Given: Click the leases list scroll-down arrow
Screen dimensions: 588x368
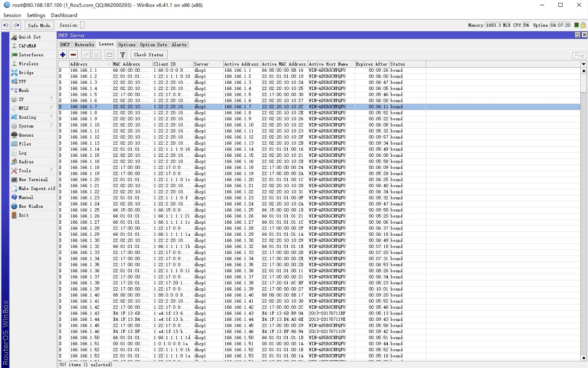Looking at the screenshot, I should point(584,358).
